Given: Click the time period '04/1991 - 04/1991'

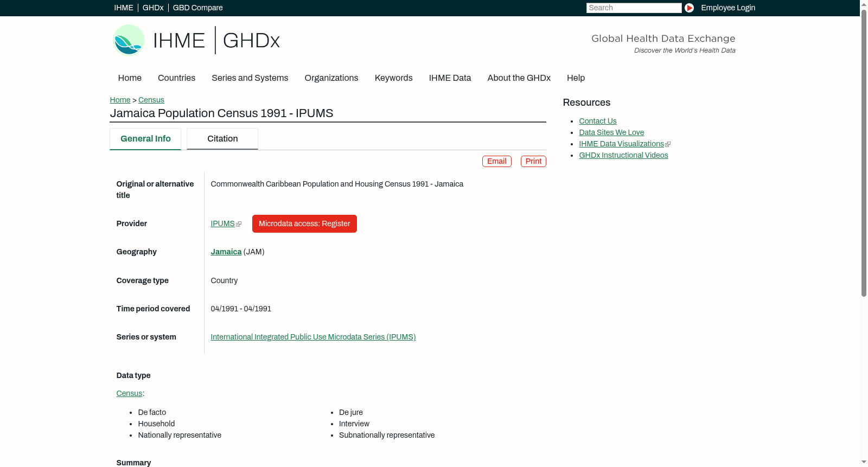Looking at the screenshot, I should click(241, 309).
